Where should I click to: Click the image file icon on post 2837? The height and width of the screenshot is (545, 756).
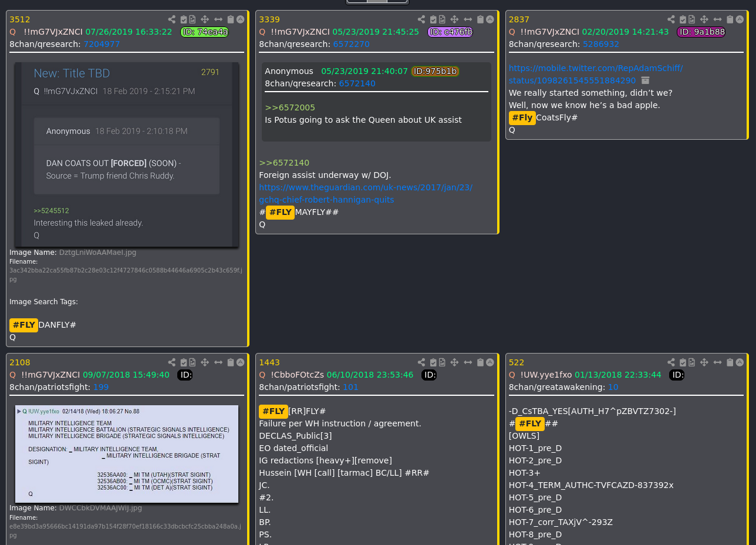click(692, 19)
